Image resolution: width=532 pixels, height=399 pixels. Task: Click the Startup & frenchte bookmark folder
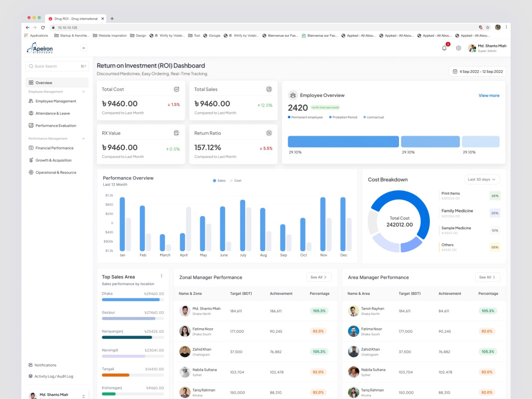coord(72,35)
